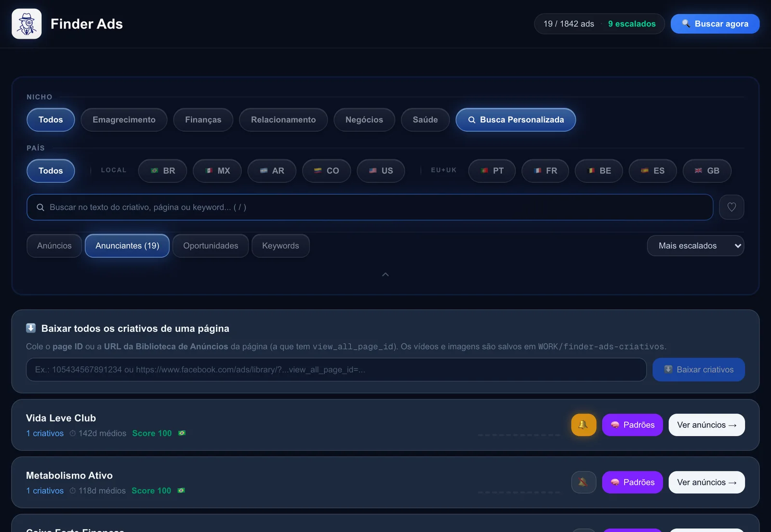Click 1 criativos link under Vida Leve Club
771x532 pixels.
tap(45, 433)
